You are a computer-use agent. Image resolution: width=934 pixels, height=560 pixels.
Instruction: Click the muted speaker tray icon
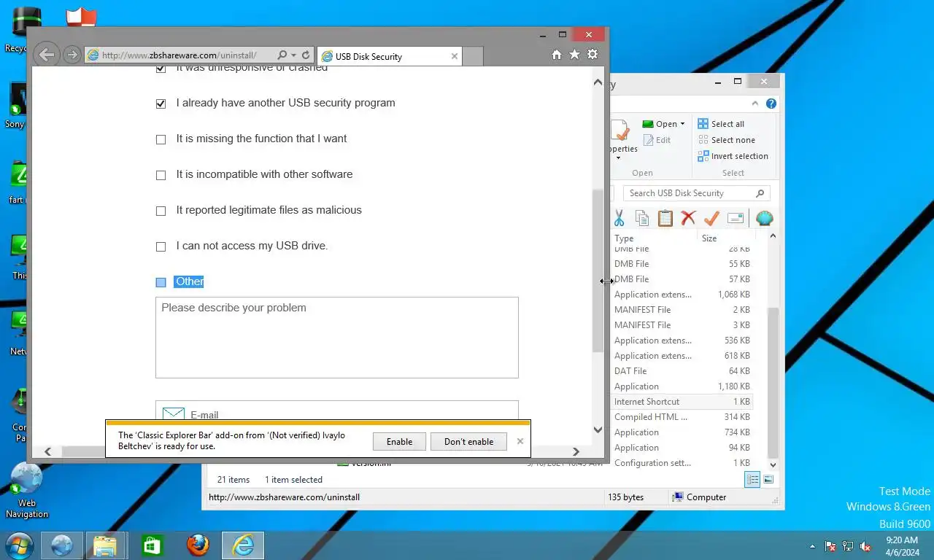865,546
